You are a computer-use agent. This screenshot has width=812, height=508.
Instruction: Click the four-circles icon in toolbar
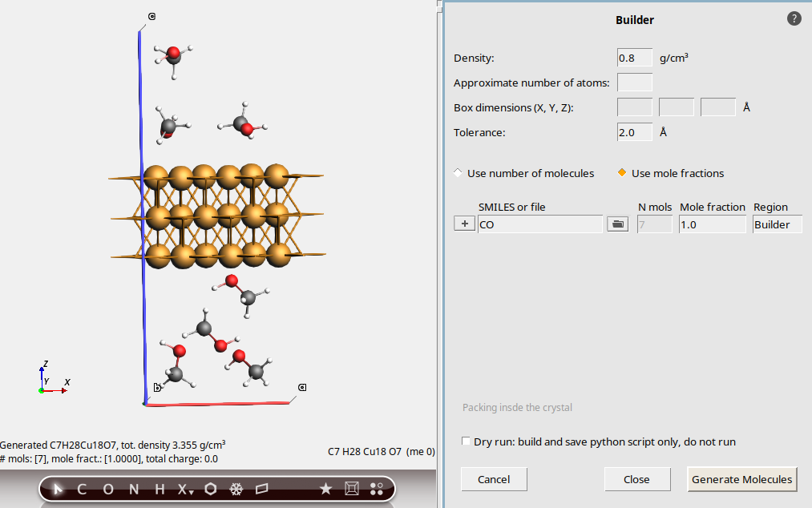(377, 489)
